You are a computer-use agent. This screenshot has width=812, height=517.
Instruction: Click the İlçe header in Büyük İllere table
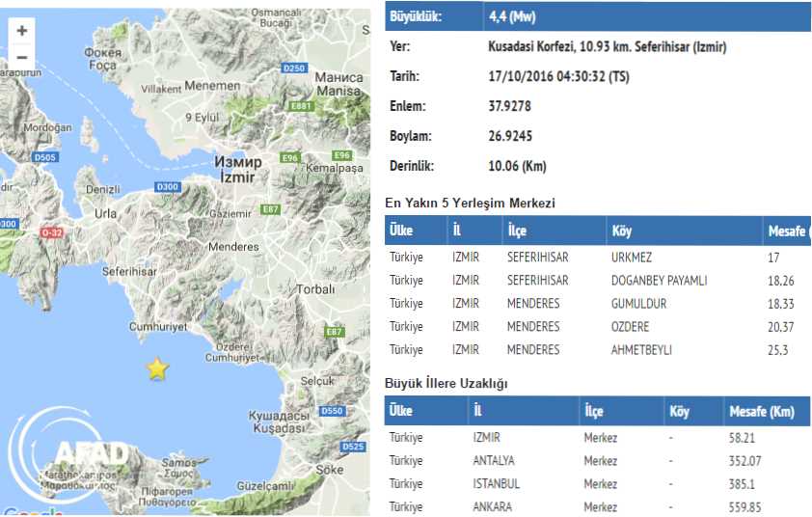click(594, 412)
